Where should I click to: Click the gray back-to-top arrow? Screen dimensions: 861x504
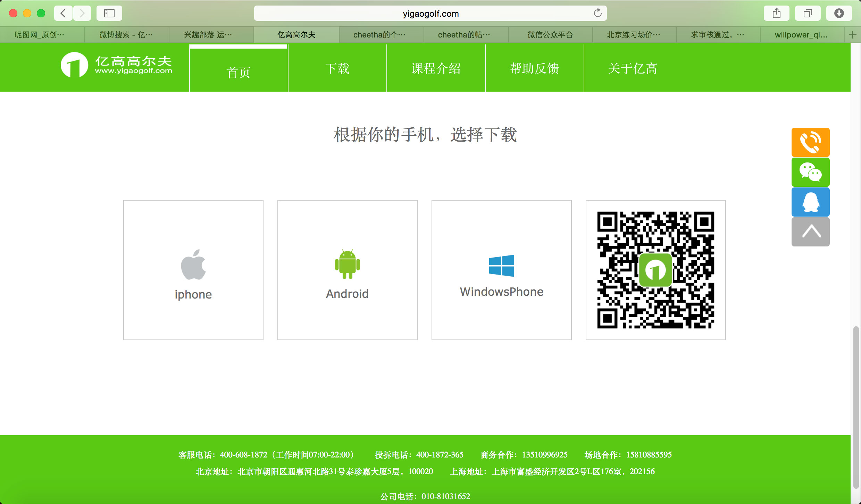(x=810, y=232)
